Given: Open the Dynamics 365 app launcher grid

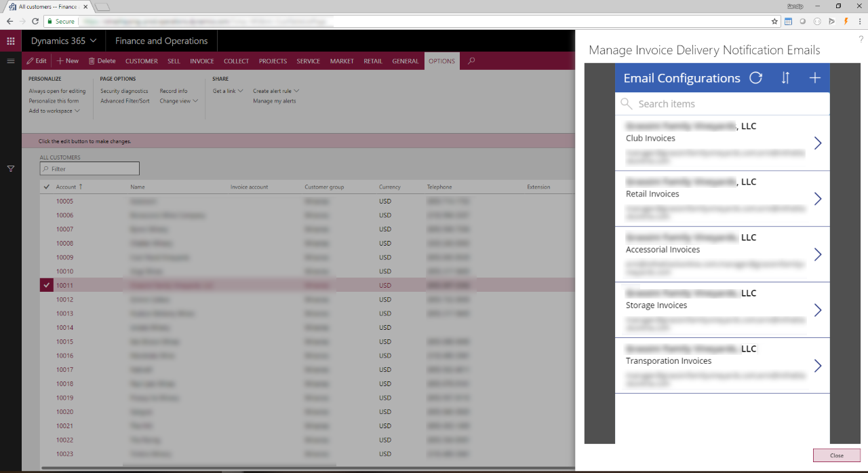Looking at the screenshot, I should (11, 41).
